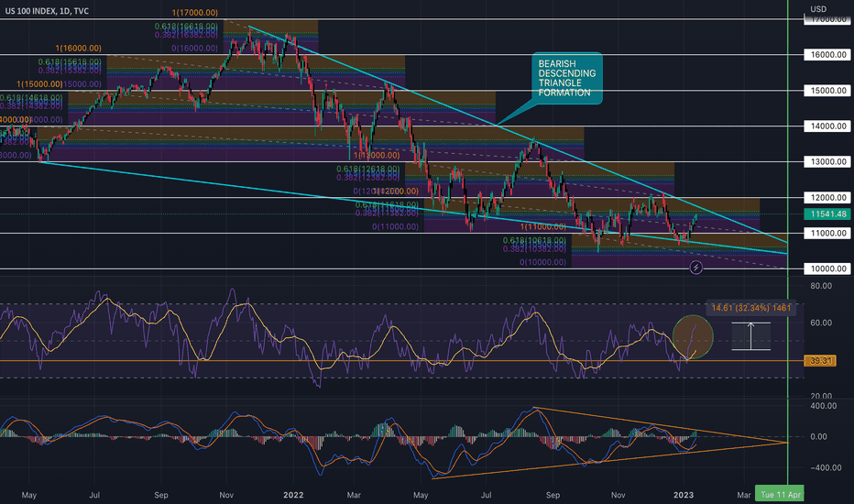Click the measurement arrow box on RSI pane
Screen dimensions: 854x504
coord(751,336)
